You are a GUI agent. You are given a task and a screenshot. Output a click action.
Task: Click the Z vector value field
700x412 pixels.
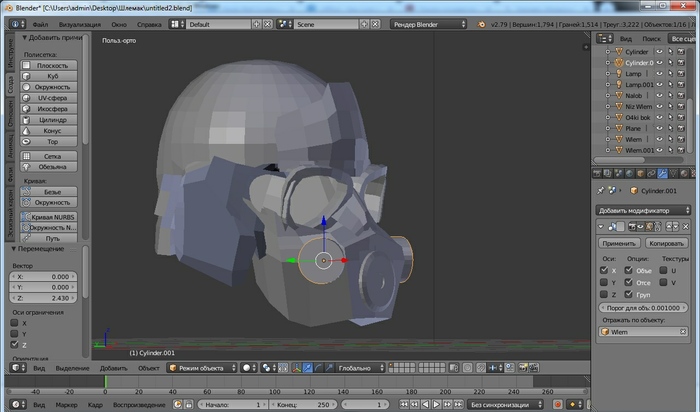pos(44,298)
